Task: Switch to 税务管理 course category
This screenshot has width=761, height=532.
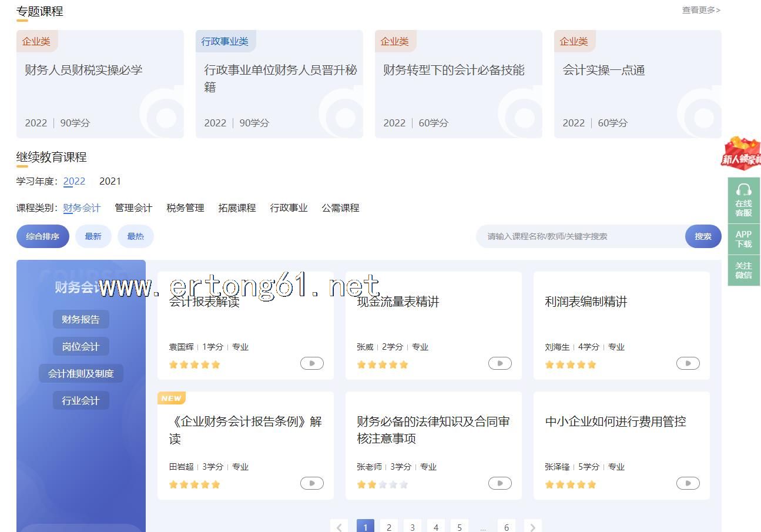Action: (185, 208)
